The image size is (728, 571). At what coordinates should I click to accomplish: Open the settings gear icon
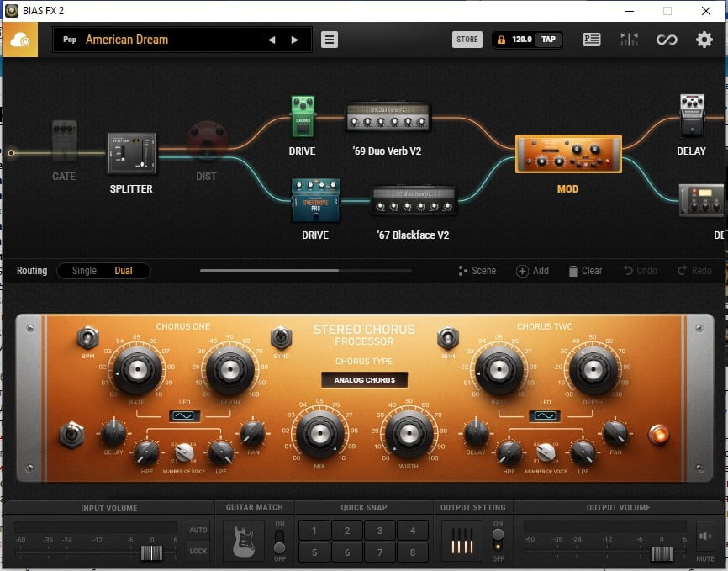coord(704,40)
